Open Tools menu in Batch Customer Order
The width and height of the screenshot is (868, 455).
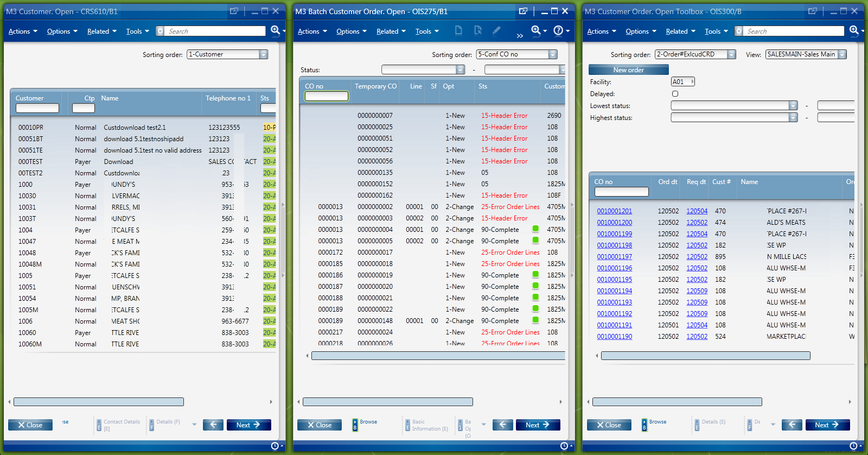427,31
